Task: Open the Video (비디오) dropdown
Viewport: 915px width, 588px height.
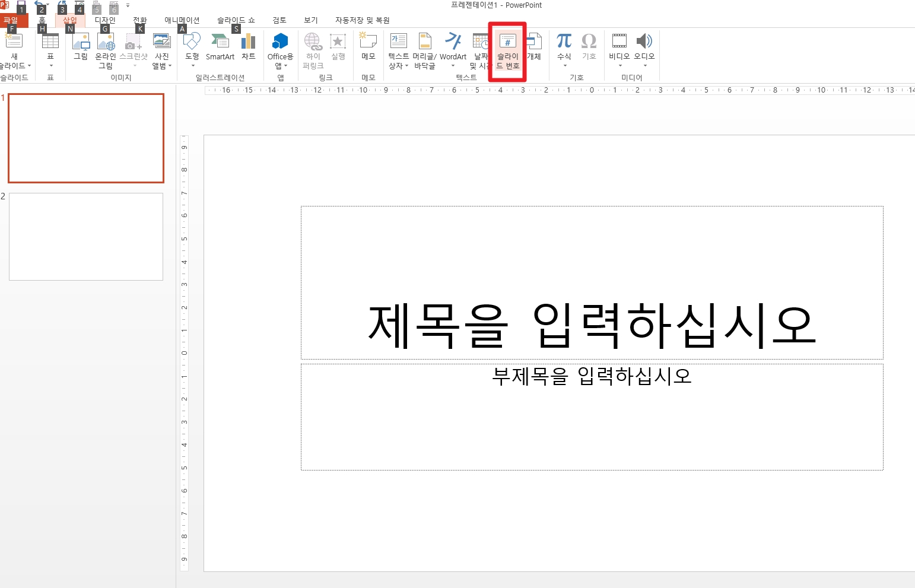Action: (619, 66)
